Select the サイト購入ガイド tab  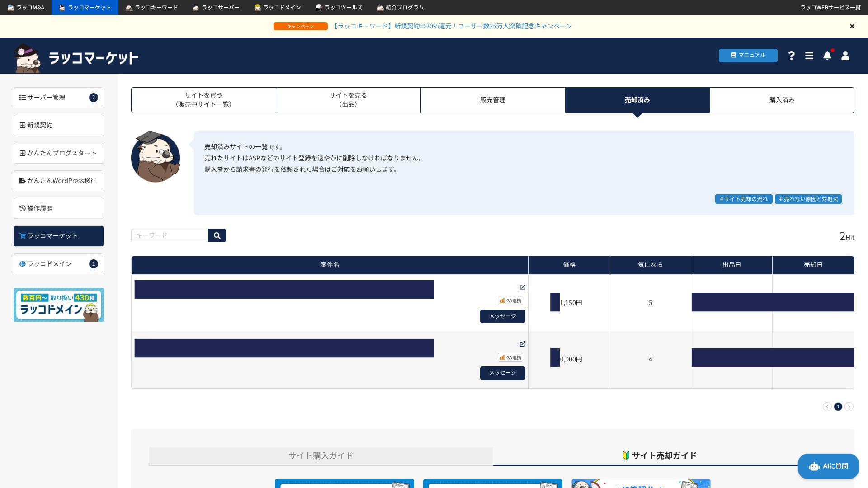(321, 455)
